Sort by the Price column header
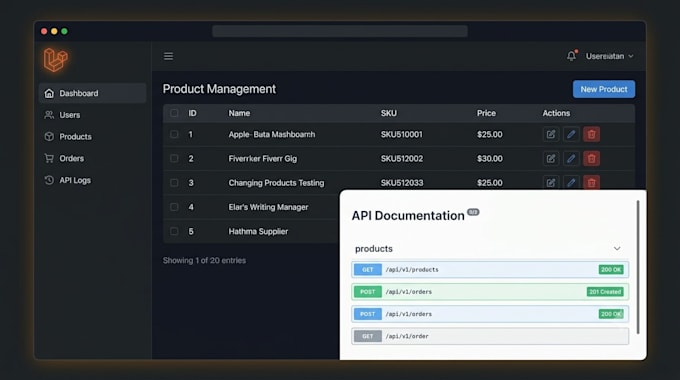 click(486, 113)
